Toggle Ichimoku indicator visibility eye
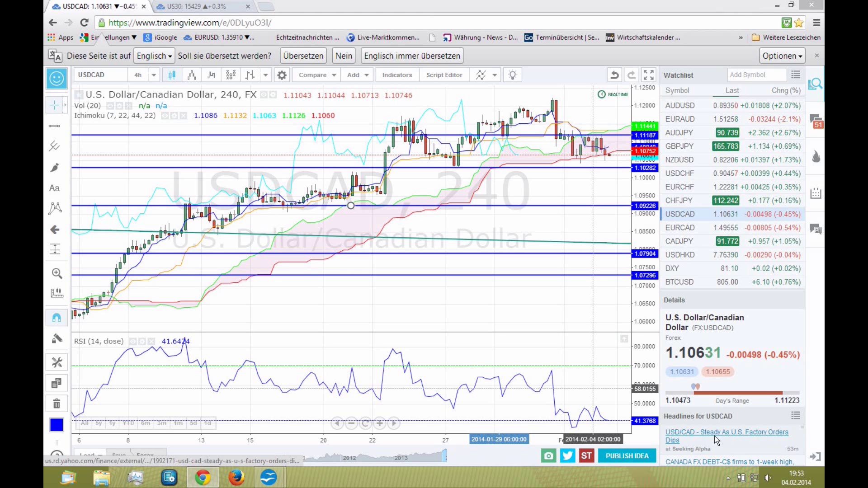 point(165,116)
